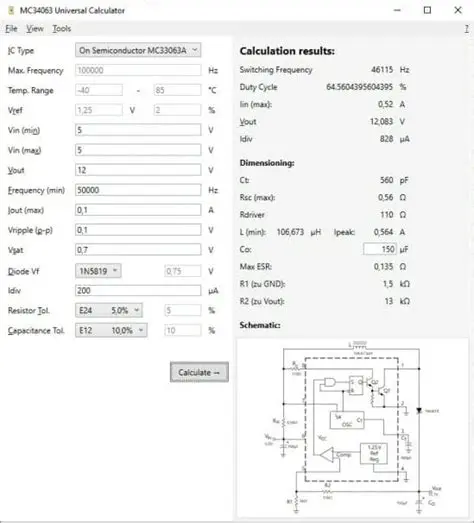Click the Max. Frequency field

(138, 70)
